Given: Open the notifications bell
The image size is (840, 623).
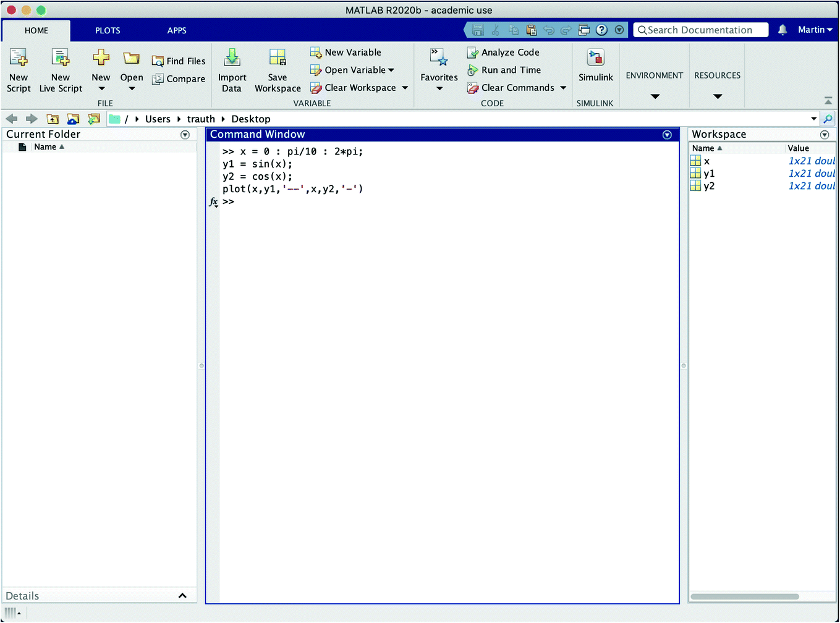Looking at the screenshot, I should tap(783, 30).
